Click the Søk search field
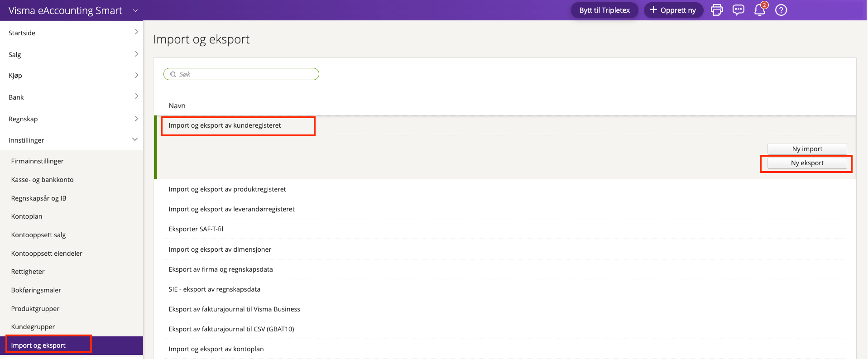868x359 pixels. pyautogui.click(x=241, y=74)
